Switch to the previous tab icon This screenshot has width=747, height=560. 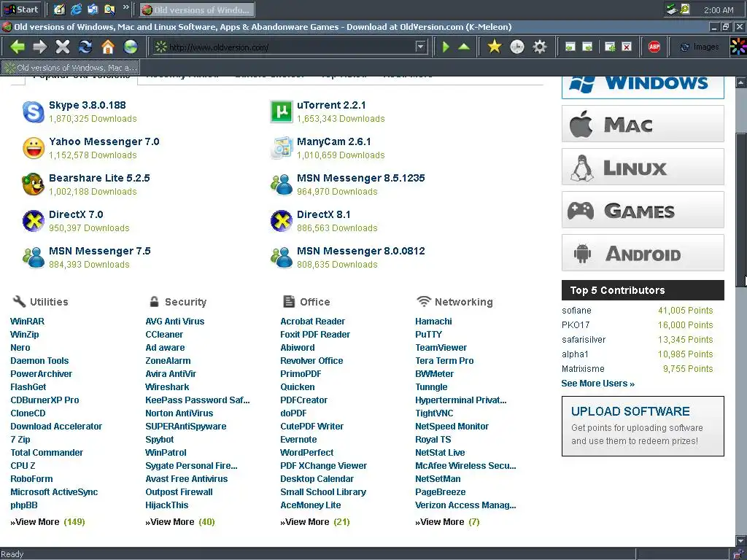570,47
